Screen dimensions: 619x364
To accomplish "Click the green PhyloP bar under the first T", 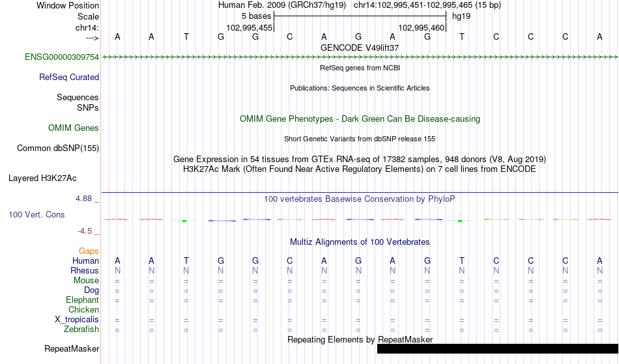I will (x=184, y=221).
